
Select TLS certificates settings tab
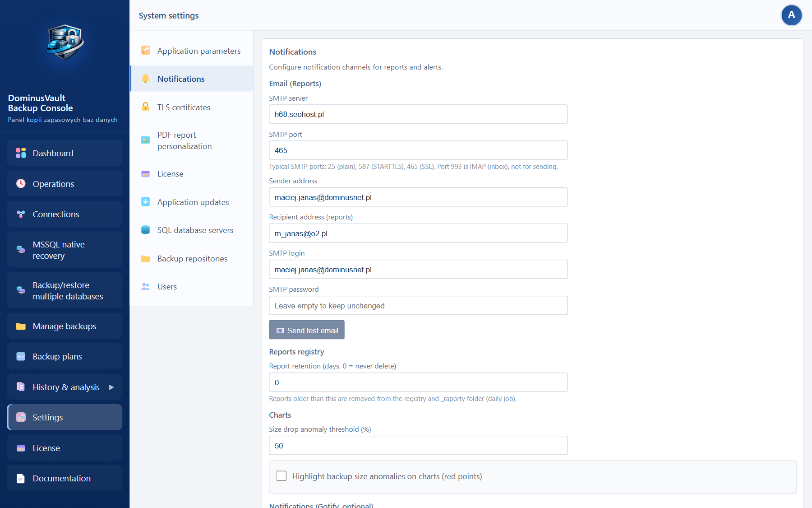[x=192, y=107]
